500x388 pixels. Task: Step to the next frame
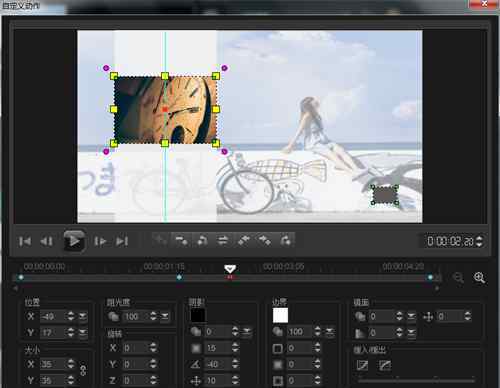(100, 241)
